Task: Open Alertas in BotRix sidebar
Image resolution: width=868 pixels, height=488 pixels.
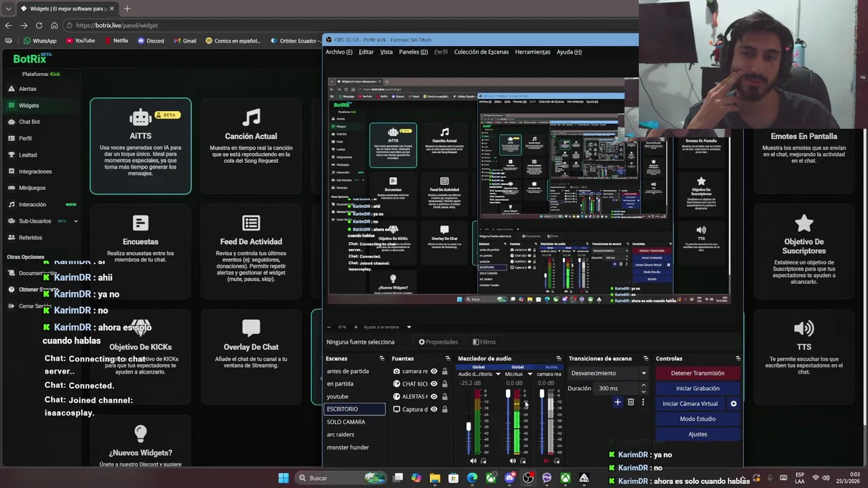Action: point(27,89)
